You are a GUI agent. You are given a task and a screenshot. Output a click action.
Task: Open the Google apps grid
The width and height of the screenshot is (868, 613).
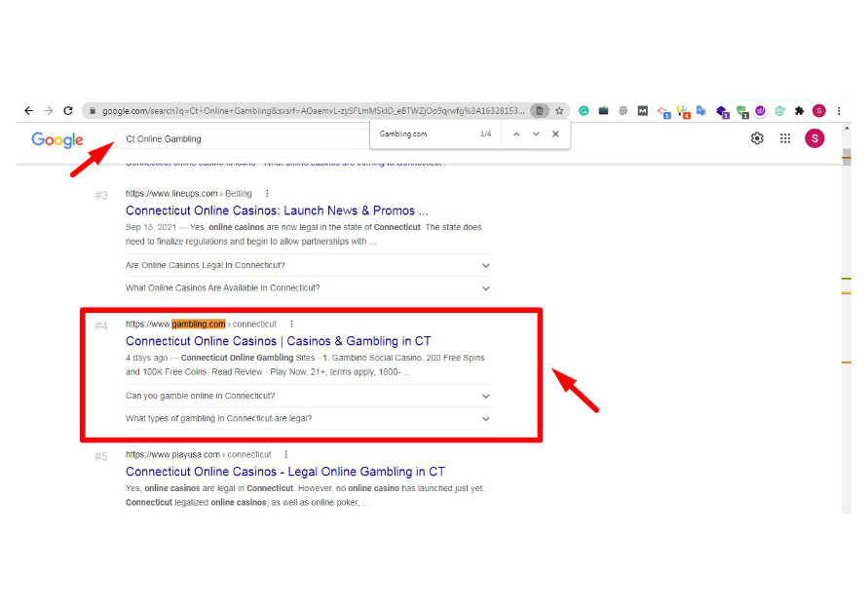point(785,138)
